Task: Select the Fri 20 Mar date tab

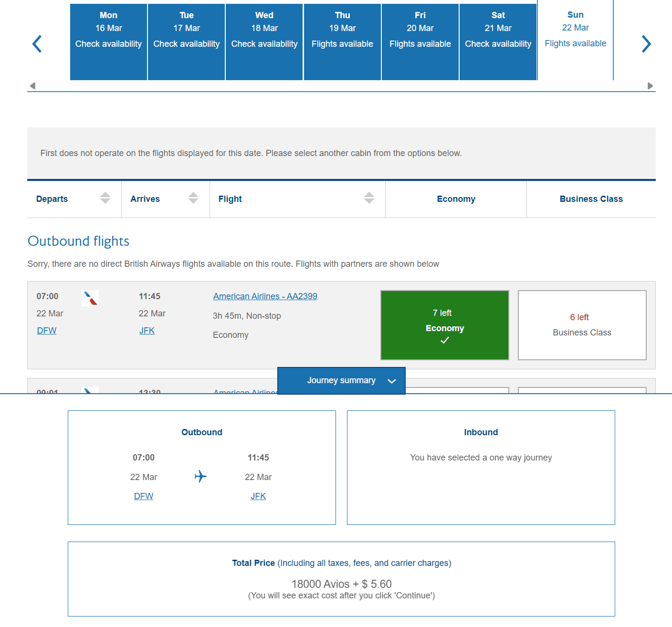Action: [x=420, y=42]
